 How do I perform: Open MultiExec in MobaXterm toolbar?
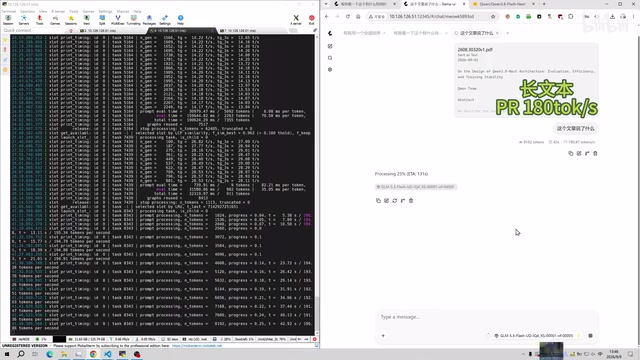(x=118, y=20)
